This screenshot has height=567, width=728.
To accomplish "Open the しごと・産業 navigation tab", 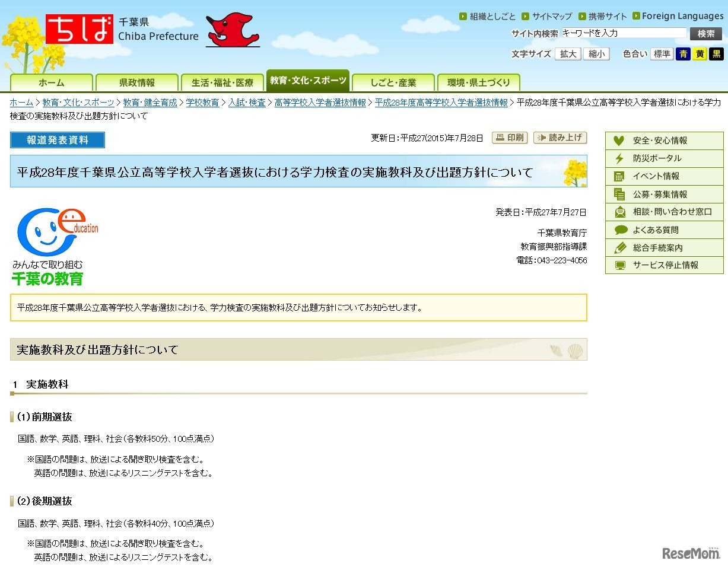I will tap(393, 82).
